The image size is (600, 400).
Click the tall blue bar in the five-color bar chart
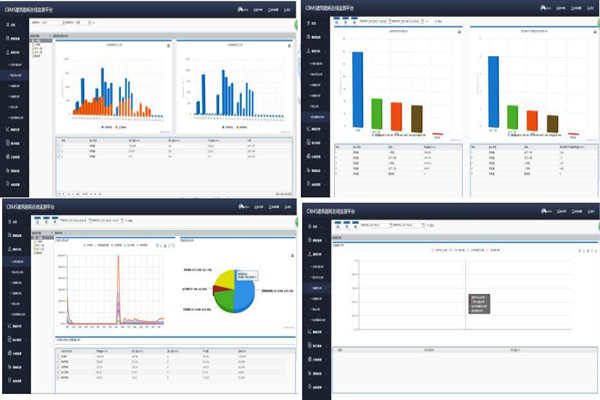(x=358, y=90)
